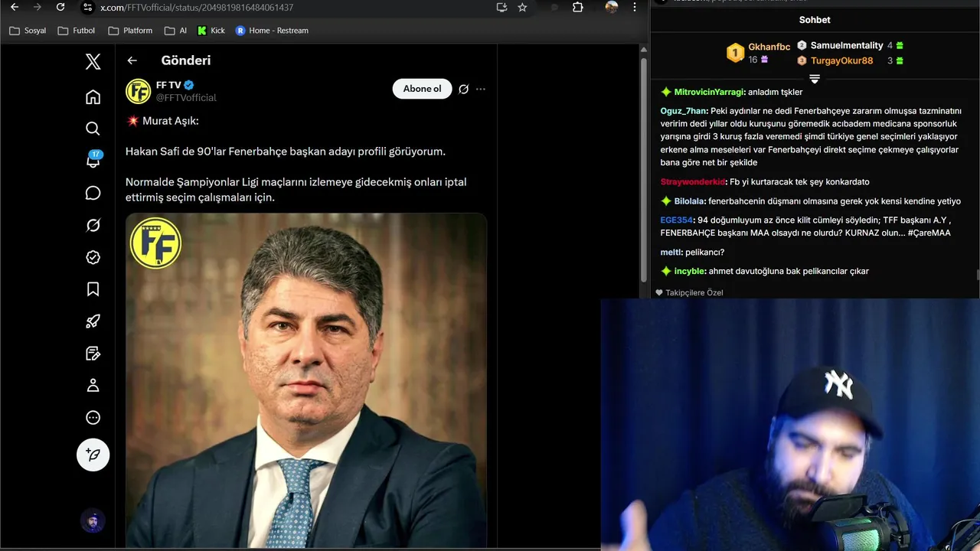Click the page vertical scrollbar
This screenshot has width=980, height=551.
pos(644,168)
